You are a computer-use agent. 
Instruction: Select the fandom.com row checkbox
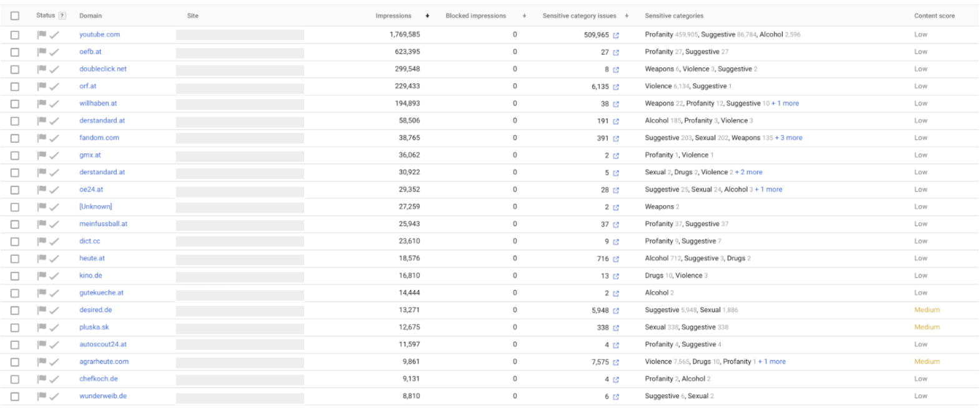coord(15,138)
